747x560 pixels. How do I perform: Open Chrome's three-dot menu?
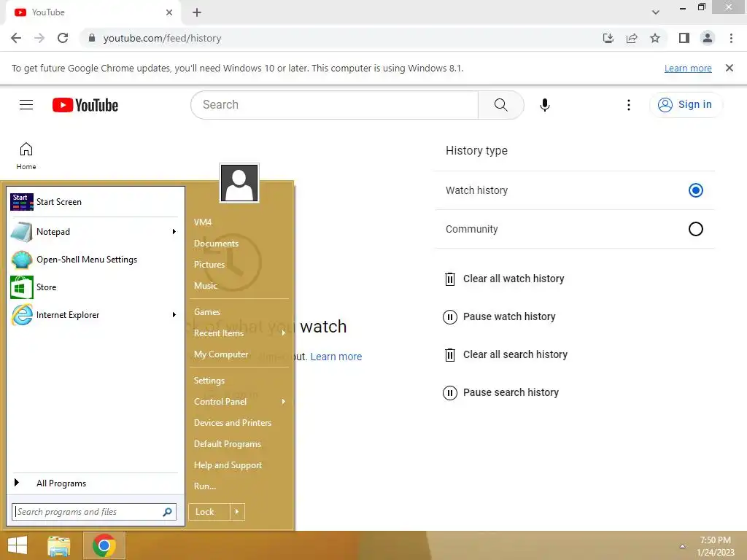pos(731,38)
